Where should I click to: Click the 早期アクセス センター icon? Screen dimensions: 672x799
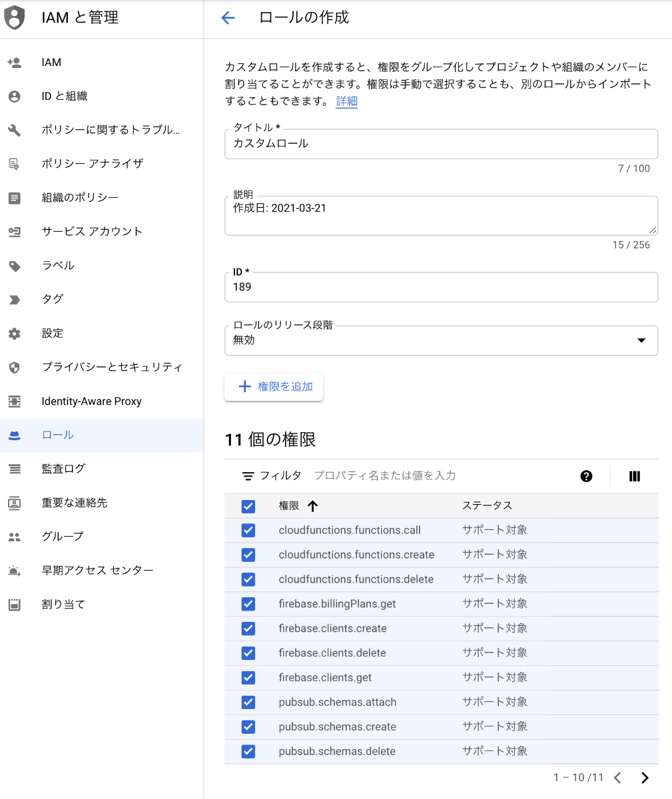click(14, 571)
